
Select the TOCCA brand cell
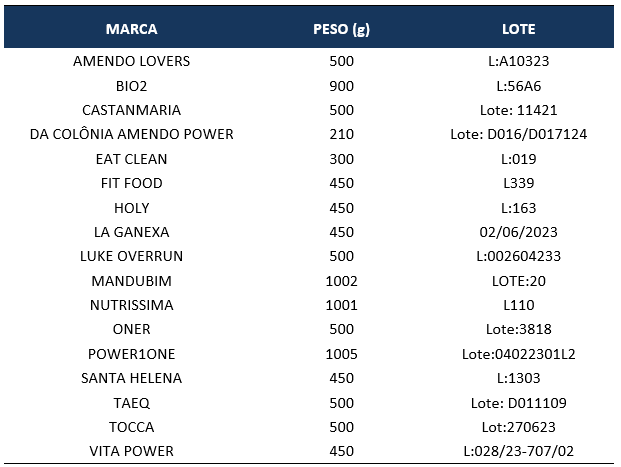click(131, 427)
